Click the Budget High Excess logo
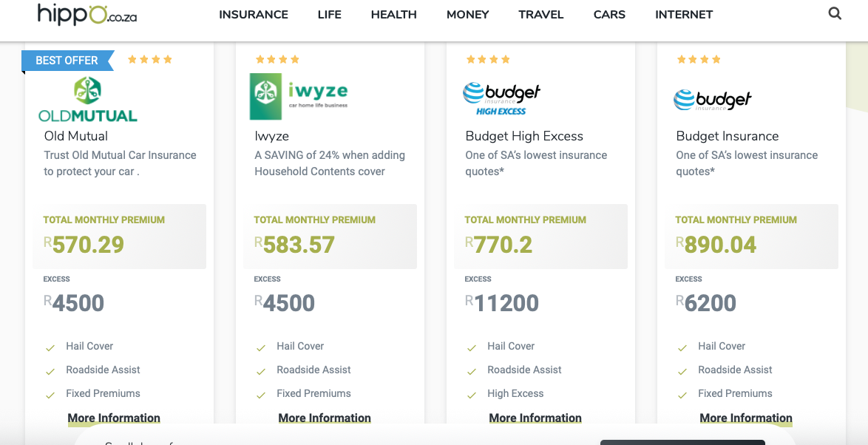 click(502, 99)
